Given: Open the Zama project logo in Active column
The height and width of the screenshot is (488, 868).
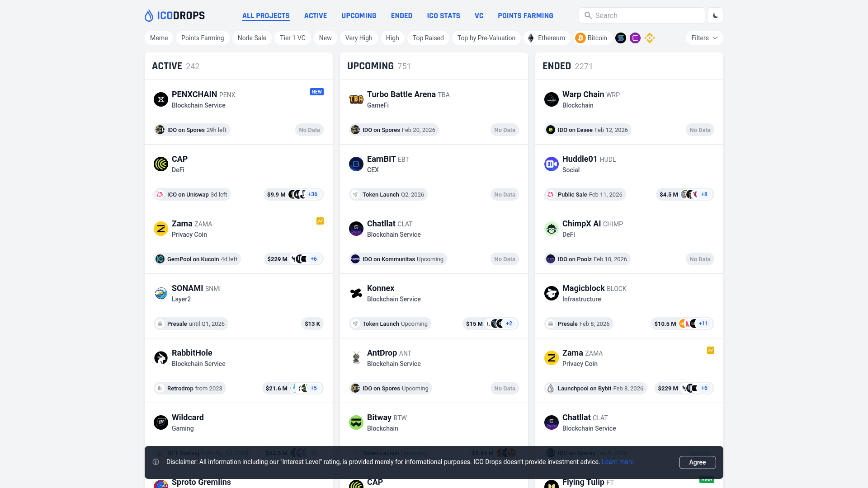Looking at the screenshot, I should 160,229.
